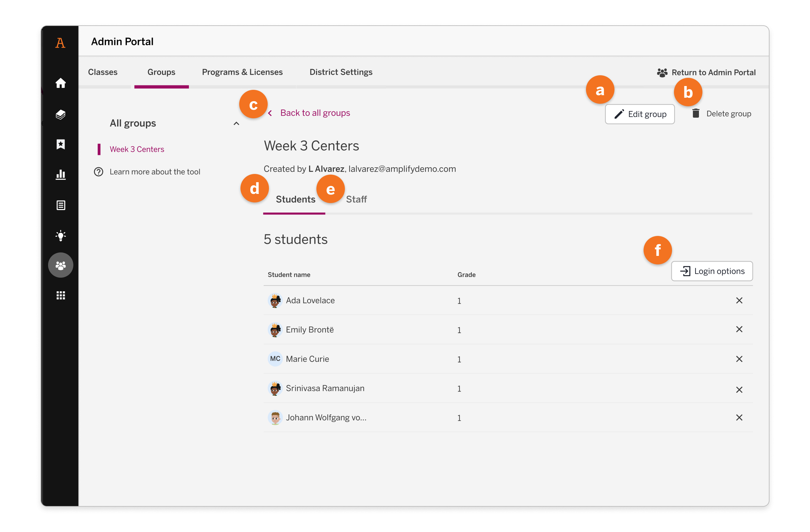Image resolution: width=810 pixels, height=532 pixels.
Task: Open the Classes tab
Action: point(103,72)
